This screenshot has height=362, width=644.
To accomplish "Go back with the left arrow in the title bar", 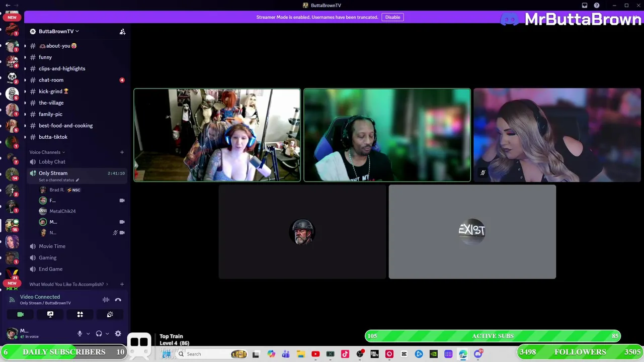I will click(8, 6).
